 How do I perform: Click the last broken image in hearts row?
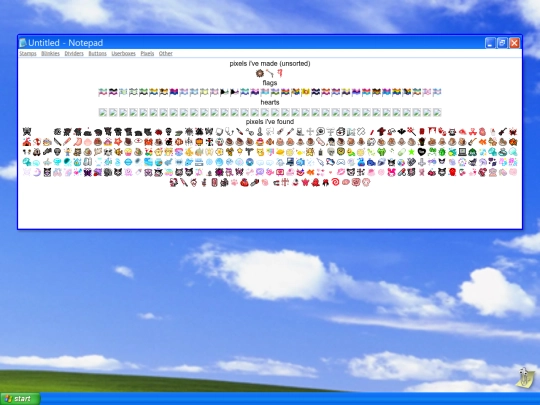click(x=437, y=112)
